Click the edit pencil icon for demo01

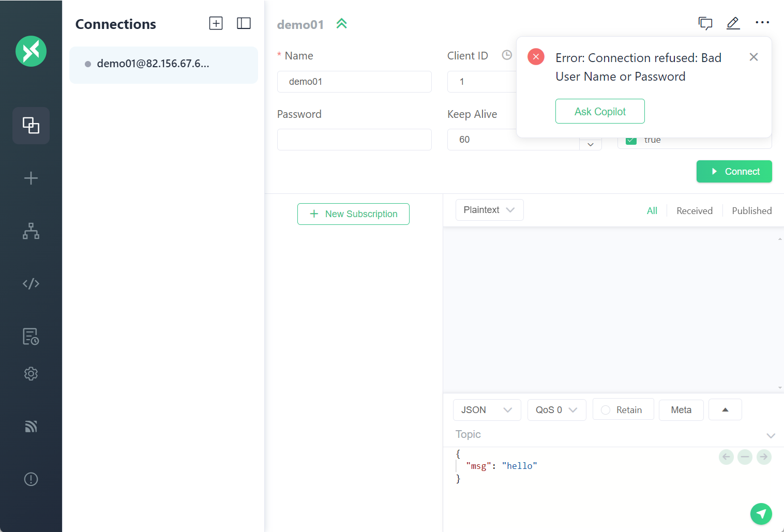pos(733,23)
